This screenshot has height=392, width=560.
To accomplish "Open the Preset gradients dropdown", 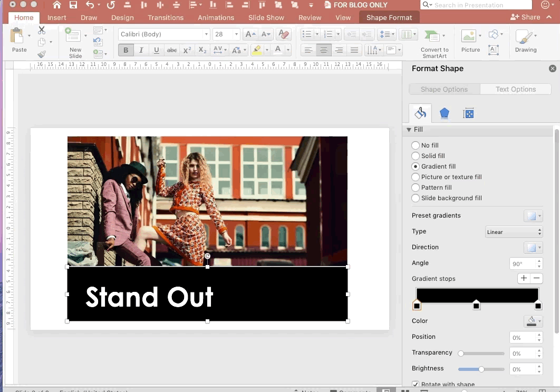I will pyautogui.click(x=533, y=216).
